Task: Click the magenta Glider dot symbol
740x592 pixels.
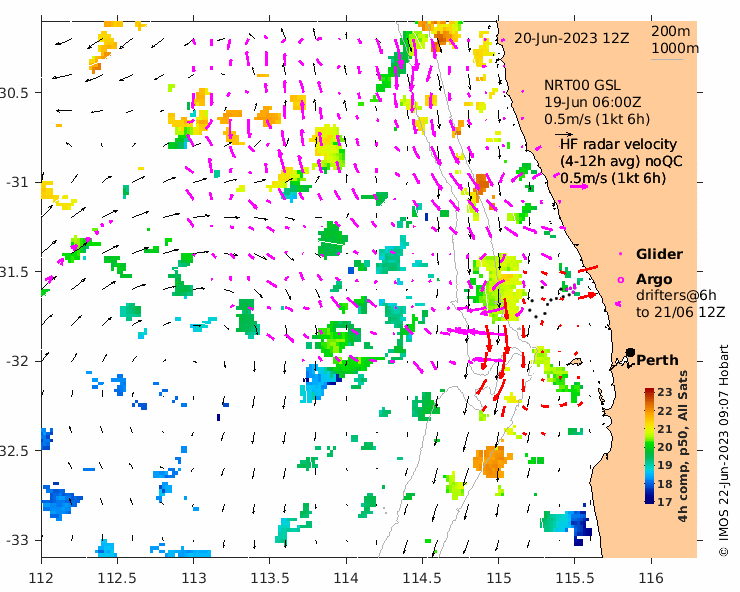Action: (x=621, y=254)
